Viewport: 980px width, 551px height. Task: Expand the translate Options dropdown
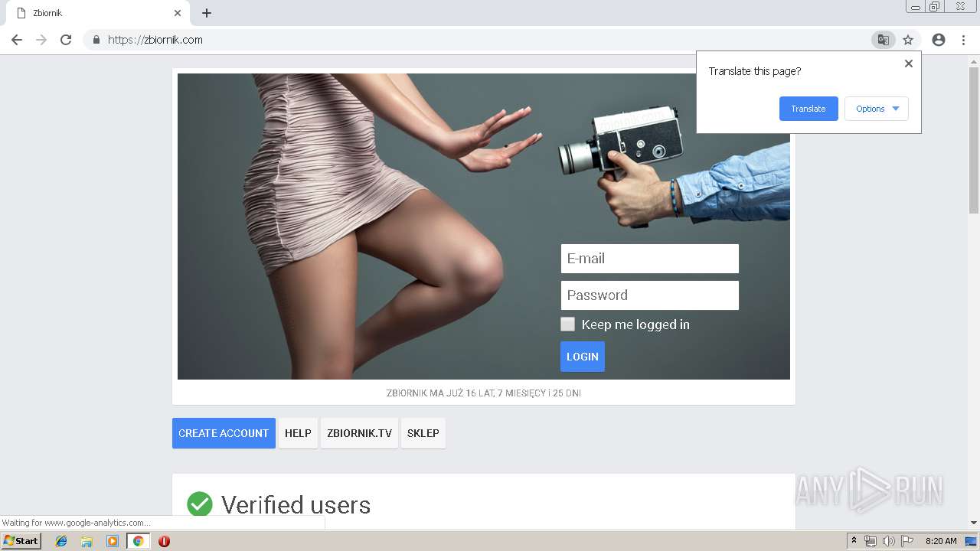tap(877, 109)
